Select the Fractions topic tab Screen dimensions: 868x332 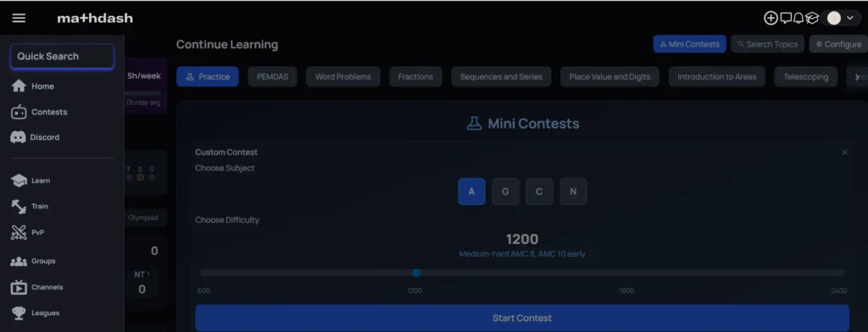(415, 77)
